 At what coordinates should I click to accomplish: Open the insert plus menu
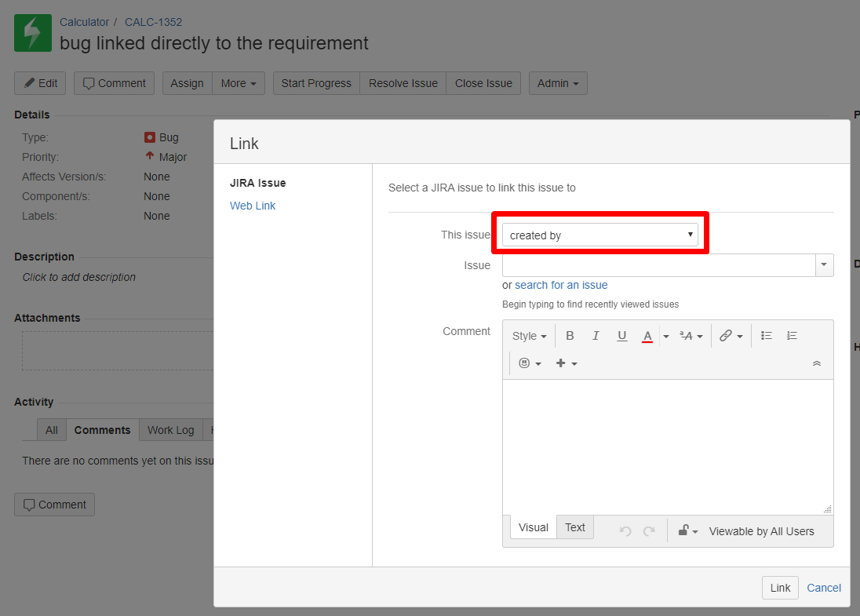(x=567, y=363)
